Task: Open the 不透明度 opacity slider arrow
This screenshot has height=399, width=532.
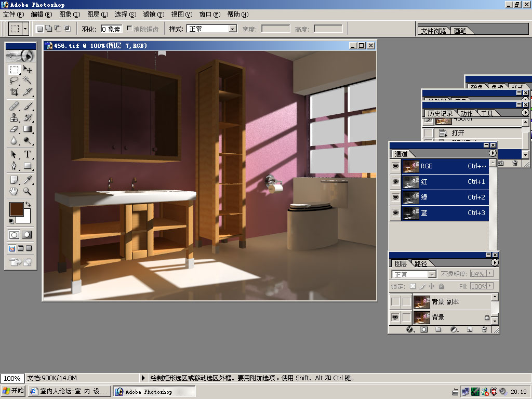Action: coord(489,273)
